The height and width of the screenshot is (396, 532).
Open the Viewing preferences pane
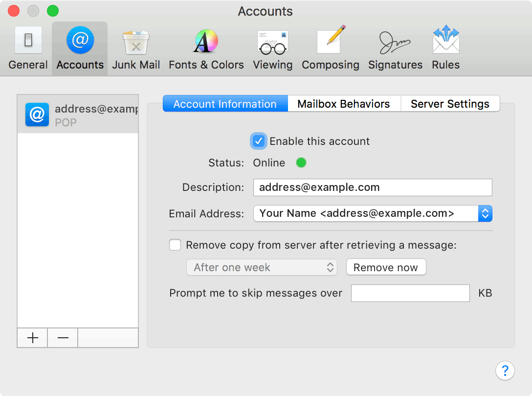[x=272, y=47]
